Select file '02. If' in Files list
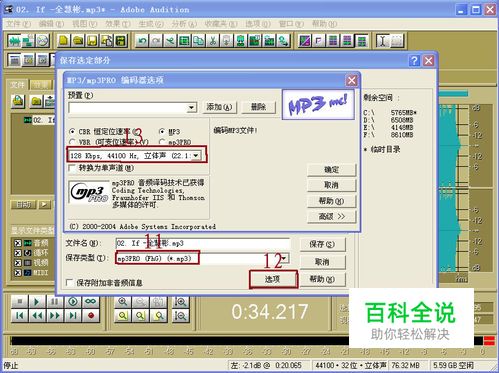Screen dimensions: 499x373 pyautogui.click(x=39, y=120)
